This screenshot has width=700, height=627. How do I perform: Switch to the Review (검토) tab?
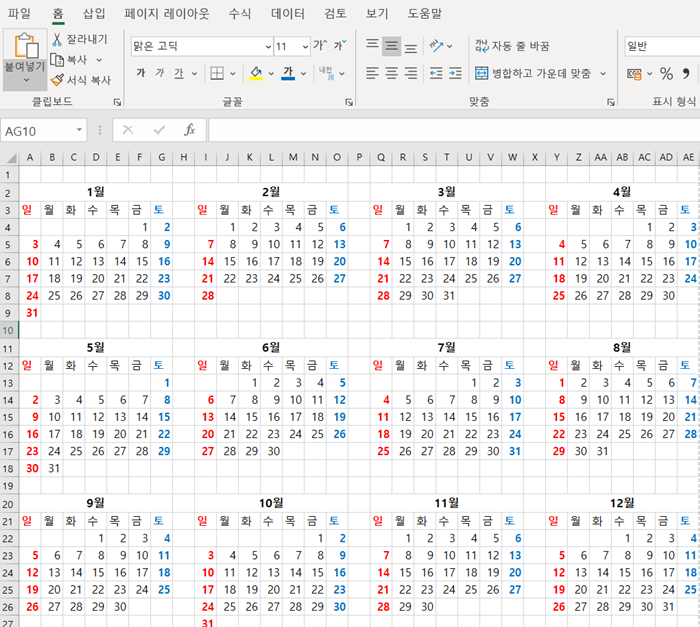335,13
